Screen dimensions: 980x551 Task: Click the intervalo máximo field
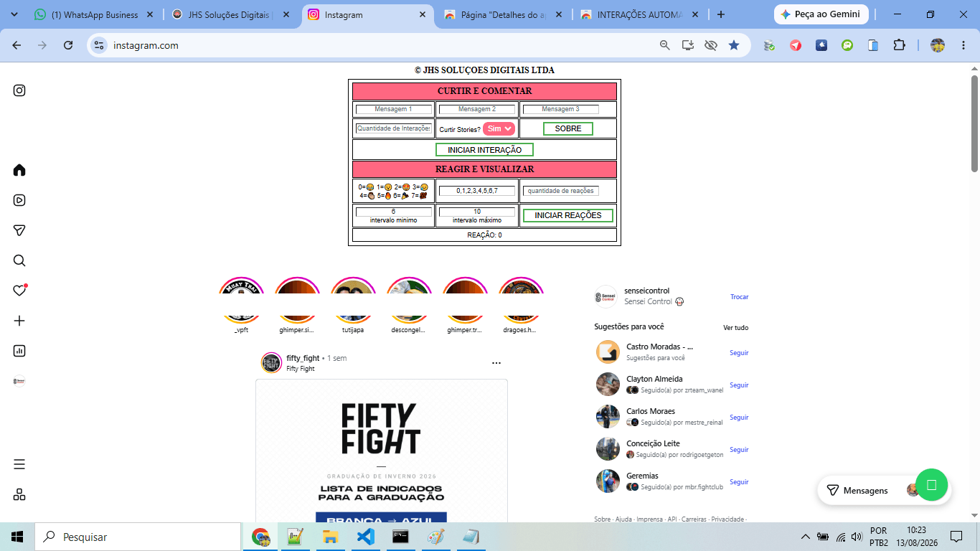coord(477,212)
